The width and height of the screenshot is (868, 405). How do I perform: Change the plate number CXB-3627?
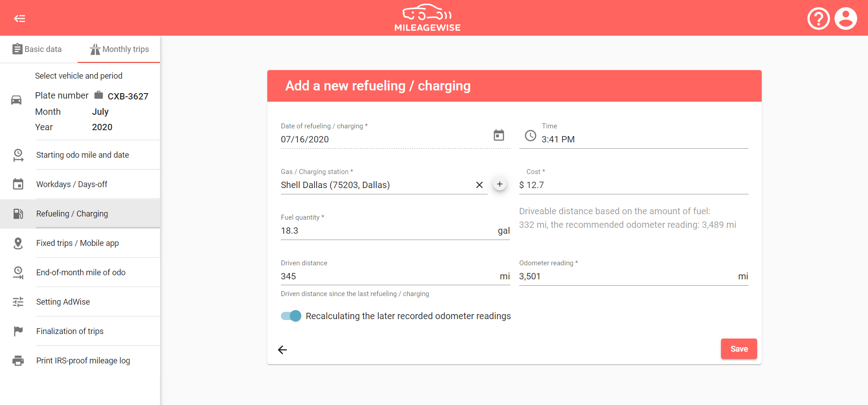[128, 96]
